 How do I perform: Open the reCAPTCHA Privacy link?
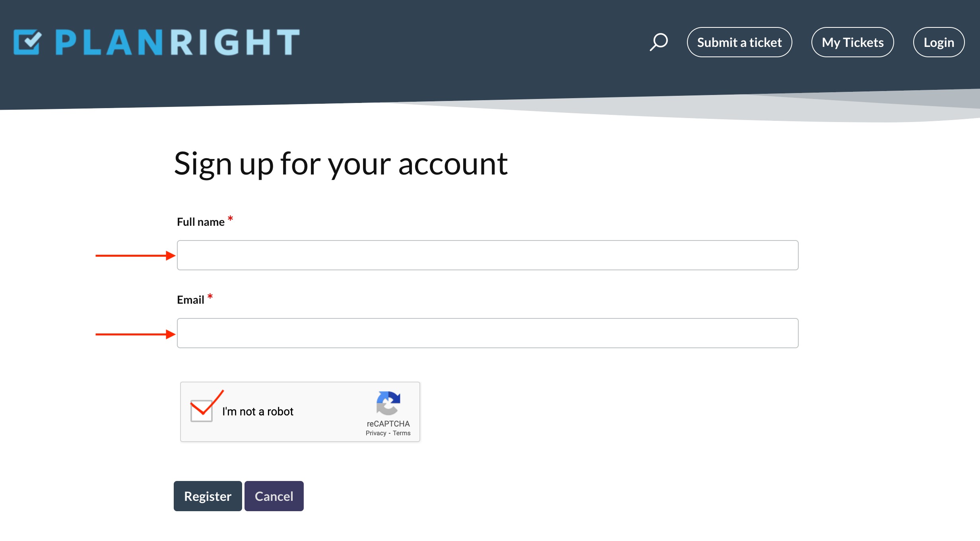point(376,433)
